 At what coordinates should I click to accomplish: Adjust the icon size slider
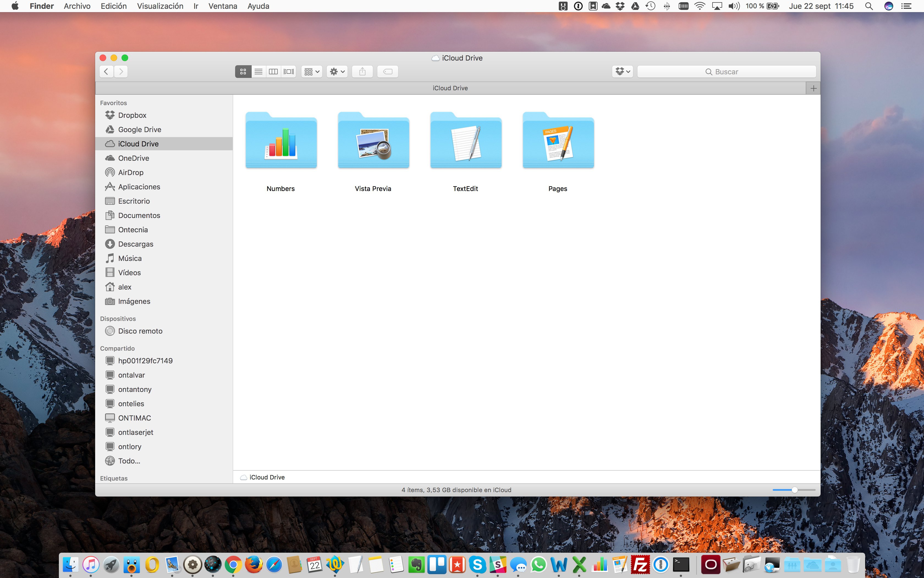[794, 490]
